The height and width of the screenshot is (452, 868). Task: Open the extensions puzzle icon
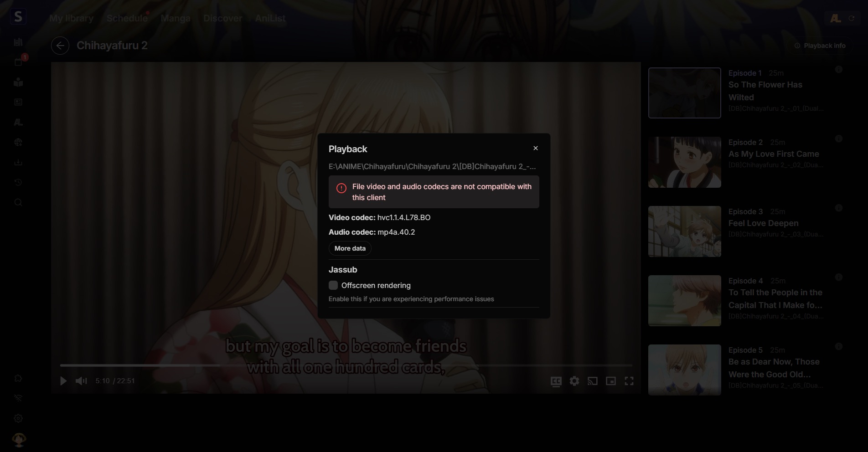(18, 378)
